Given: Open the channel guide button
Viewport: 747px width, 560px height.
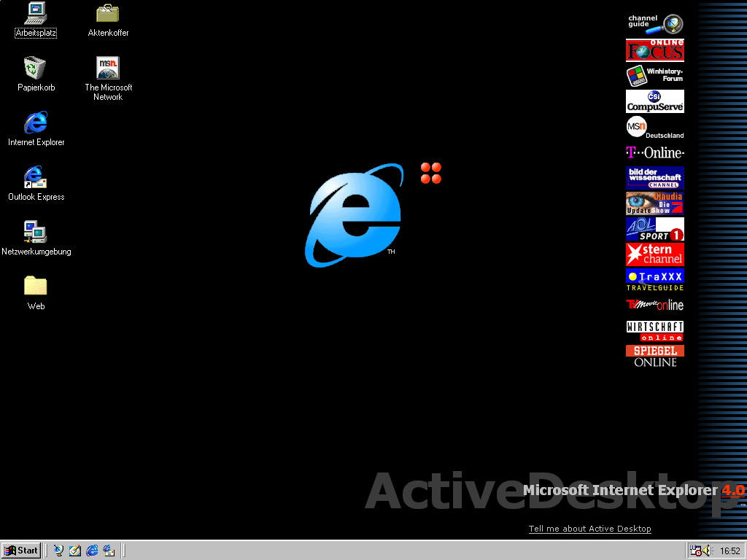Looking at the screenshot, I should pos(654,23).
